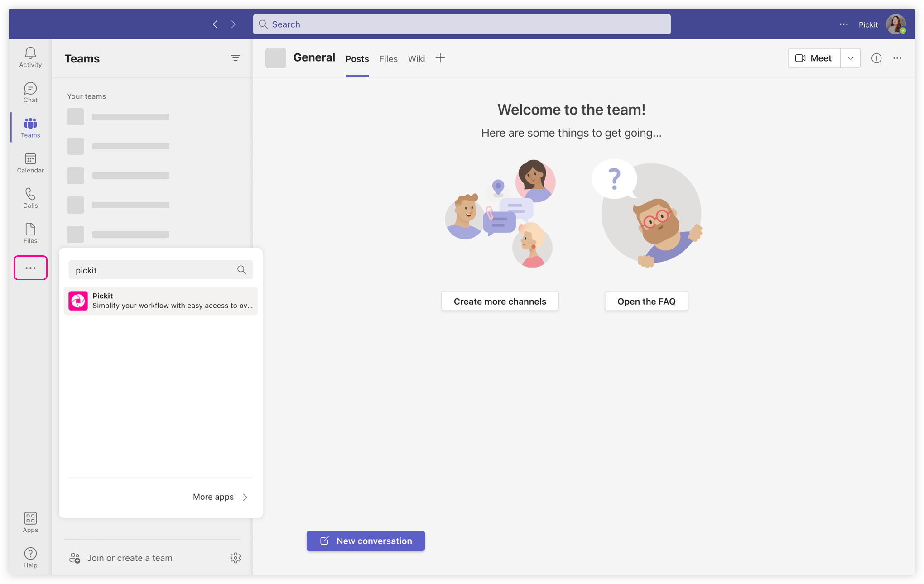This screenshot has height=584, width=924.
Task: Select the Teams sidebar icon
Action: 30,128
